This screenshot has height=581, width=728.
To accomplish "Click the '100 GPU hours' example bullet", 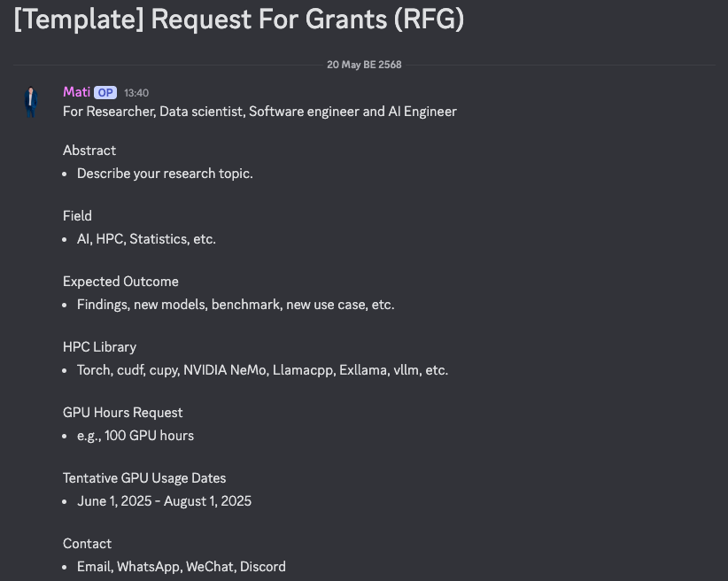I will point(136,436).
